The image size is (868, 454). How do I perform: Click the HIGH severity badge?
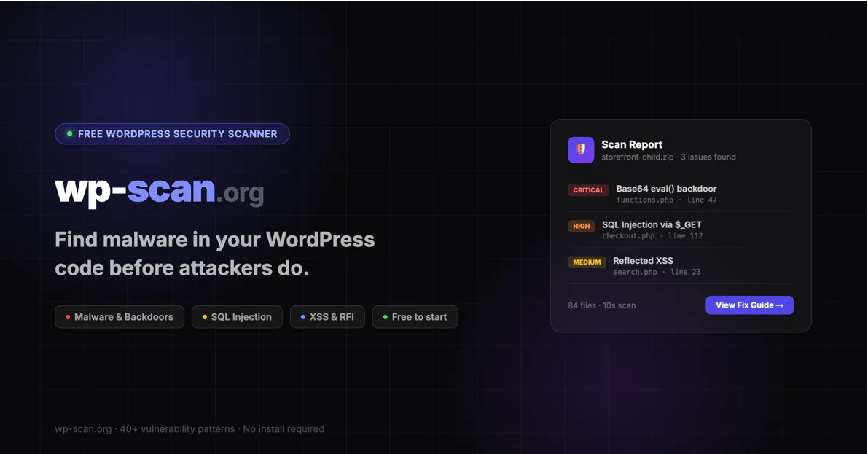582,226
